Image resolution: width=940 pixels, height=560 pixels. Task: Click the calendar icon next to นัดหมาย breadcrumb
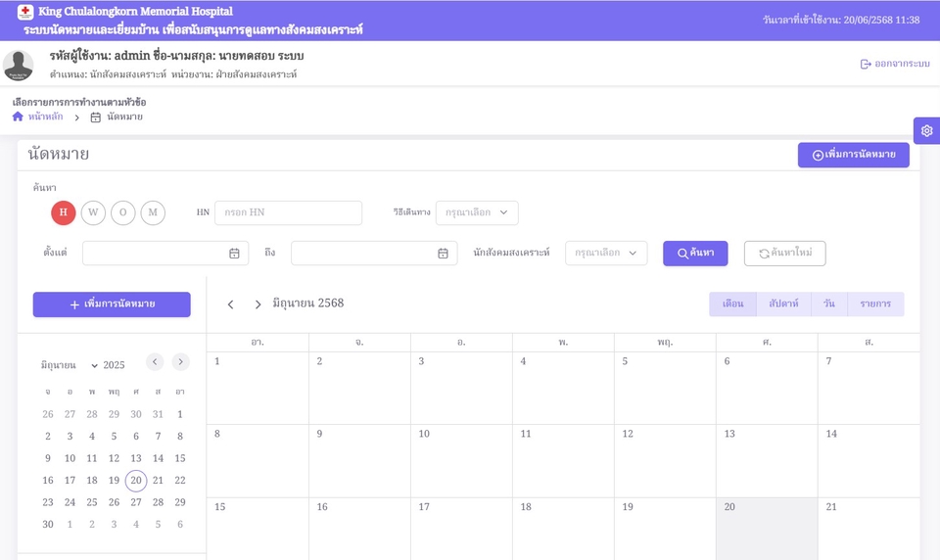(x=95, y=117)
